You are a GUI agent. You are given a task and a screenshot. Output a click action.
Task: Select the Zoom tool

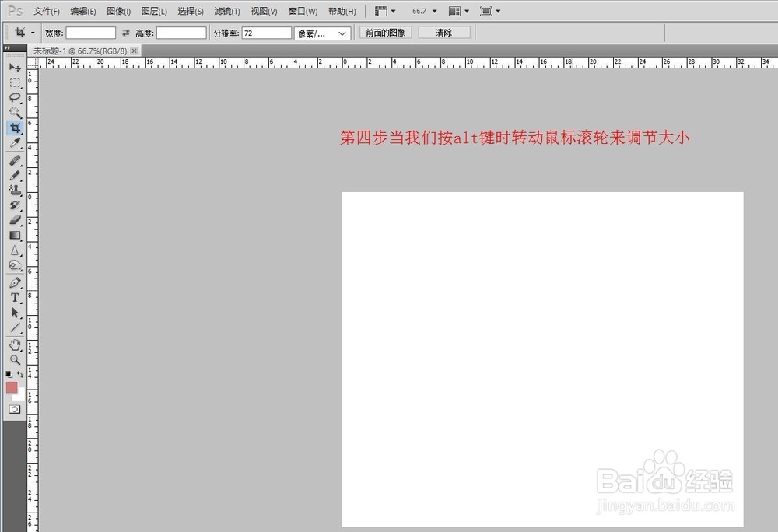[x=15, y=359]
